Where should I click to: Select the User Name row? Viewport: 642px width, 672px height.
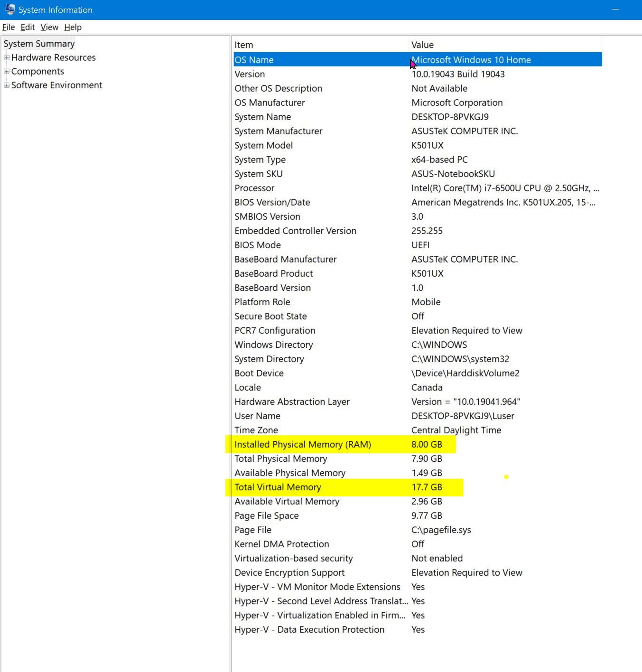point(418,416)
